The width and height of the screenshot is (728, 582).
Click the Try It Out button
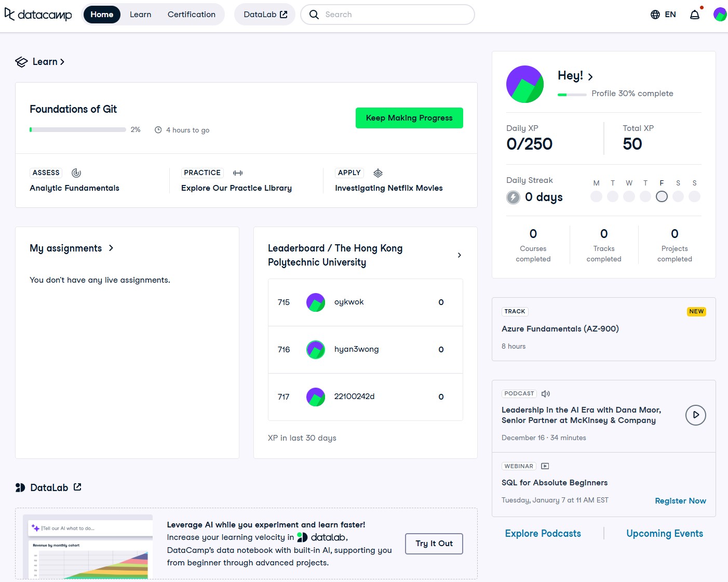434,544
